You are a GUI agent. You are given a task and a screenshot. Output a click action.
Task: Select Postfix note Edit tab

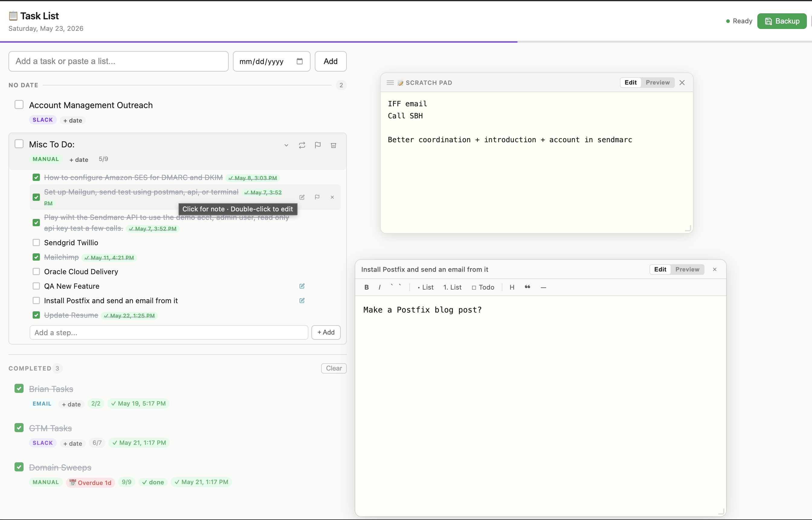[660, 269]
